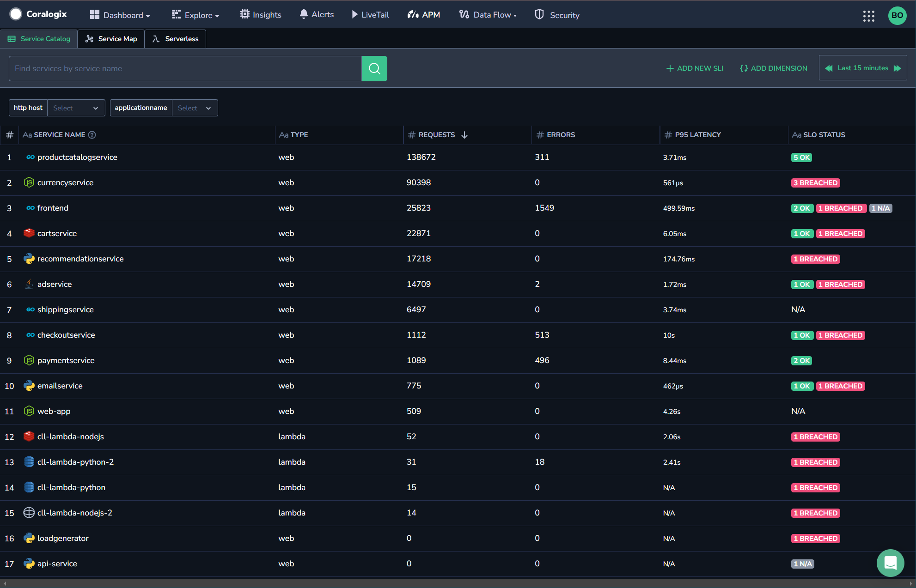916x588 pixels.
Task: Click the cll-lambda-nodejs red icon
Action: pyautogui.click(x=29, y=436)
